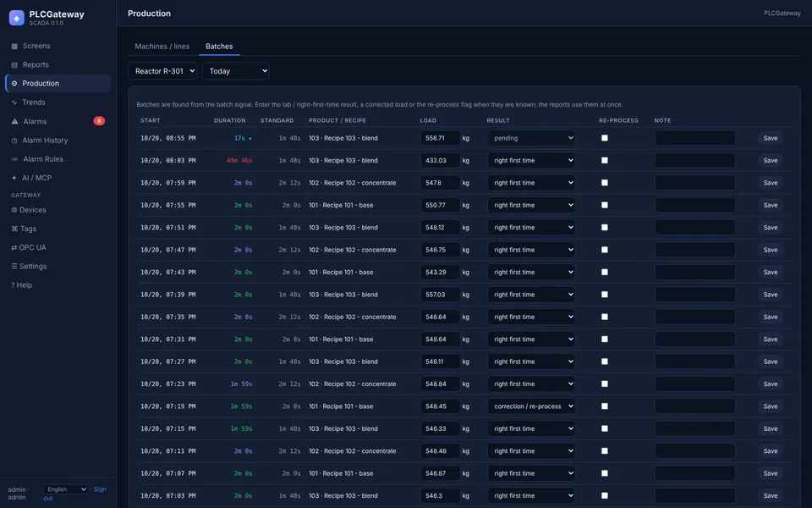
Task: Click the Devices gear icon
Action: pos(14,210)
